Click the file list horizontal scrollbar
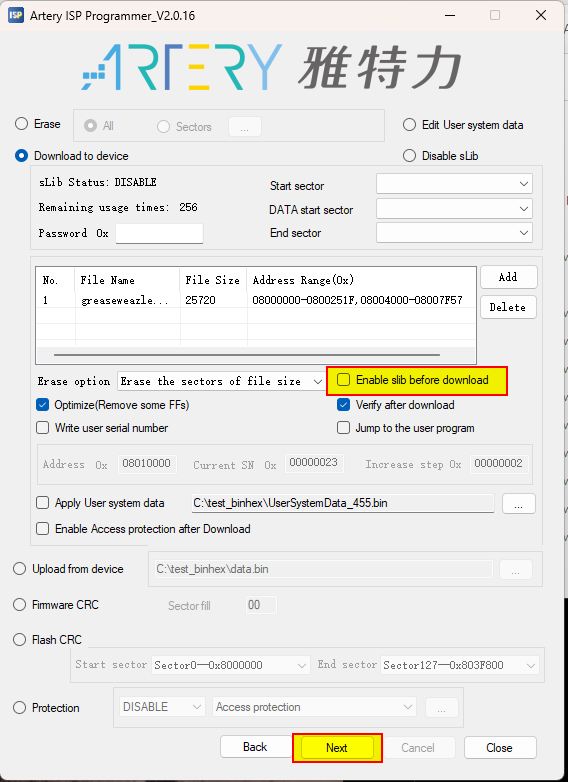 [x=247, y=355]
